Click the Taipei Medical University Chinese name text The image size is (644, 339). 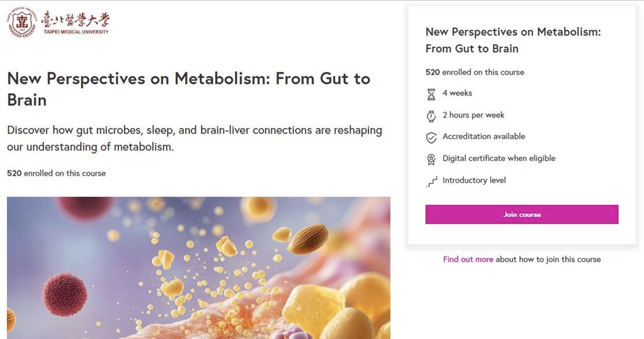(x=75, y=20)
